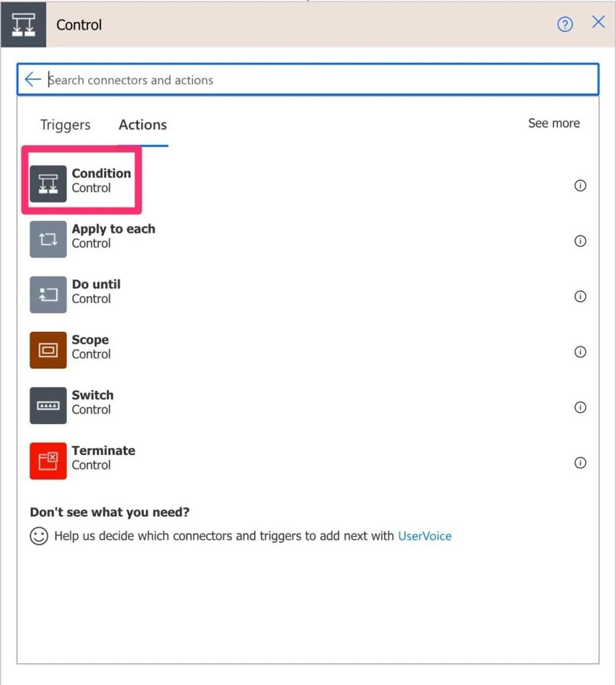Expand the list with See more
The width and height of the screenshot is (616, 685).
[554, 123]
